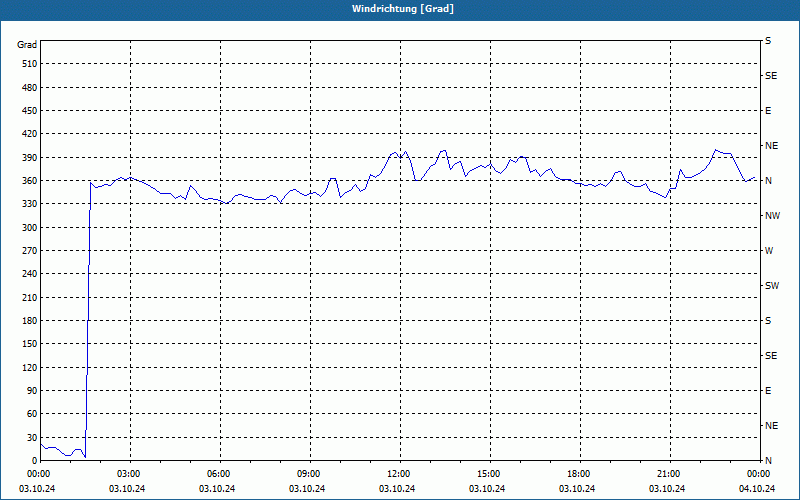Screen dimensions: 800x500
Task: Click the 03:00 time label
Action: coord(131,474)
